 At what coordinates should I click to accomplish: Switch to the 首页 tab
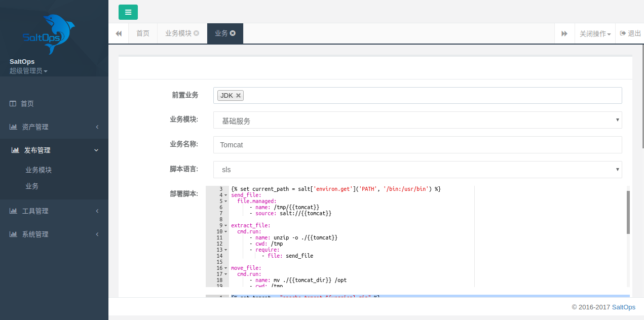click(143, 33)
